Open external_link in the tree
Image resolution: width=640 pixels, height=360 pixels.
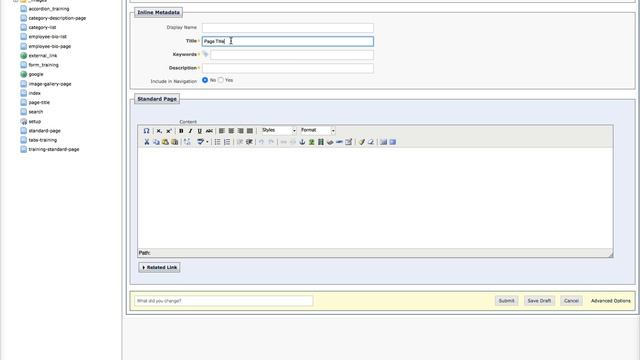click(43, 56)
